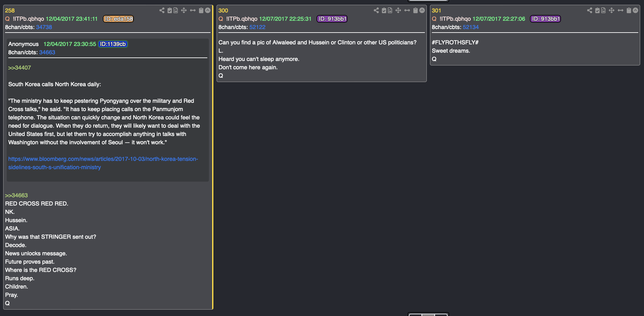
Task: Click the clipboard-check icon on post 300
Action: 384,11
